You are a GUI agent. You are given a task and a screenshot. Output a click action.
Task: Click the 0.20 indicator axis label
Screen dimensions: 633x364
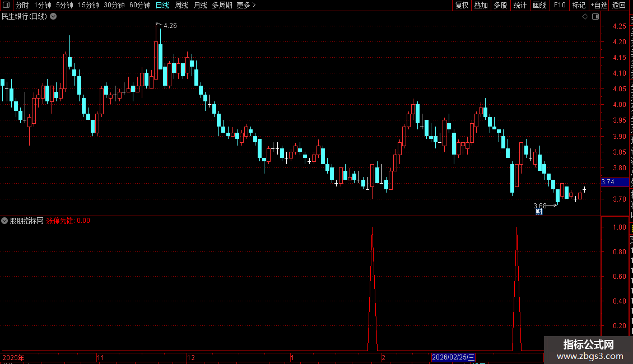click(619, 326)
